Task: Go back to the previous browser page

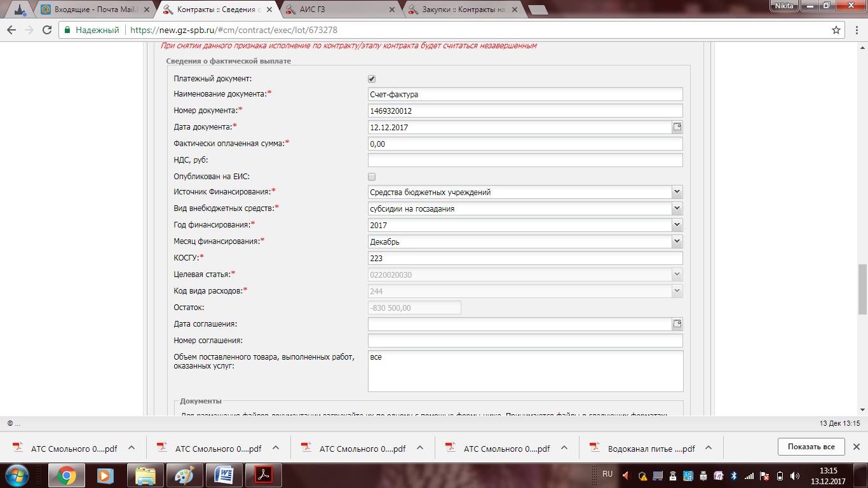Action: [x=12, y=30]
